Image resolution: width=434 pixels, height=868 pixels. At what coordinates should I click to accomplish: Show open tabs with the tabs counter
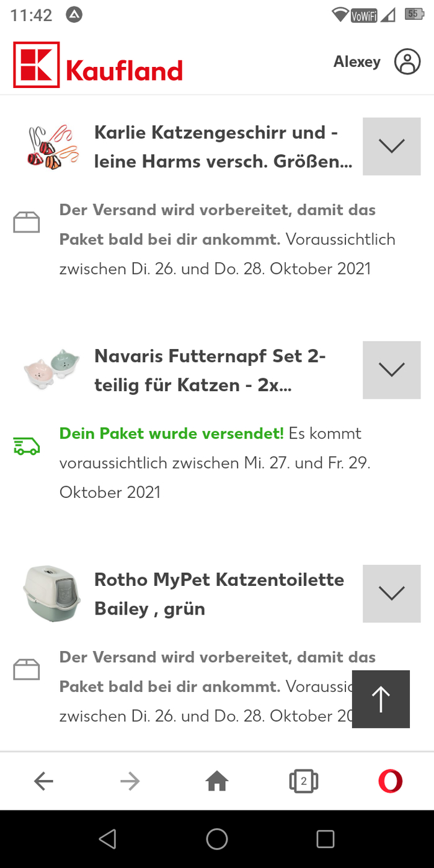coord(304,782)
